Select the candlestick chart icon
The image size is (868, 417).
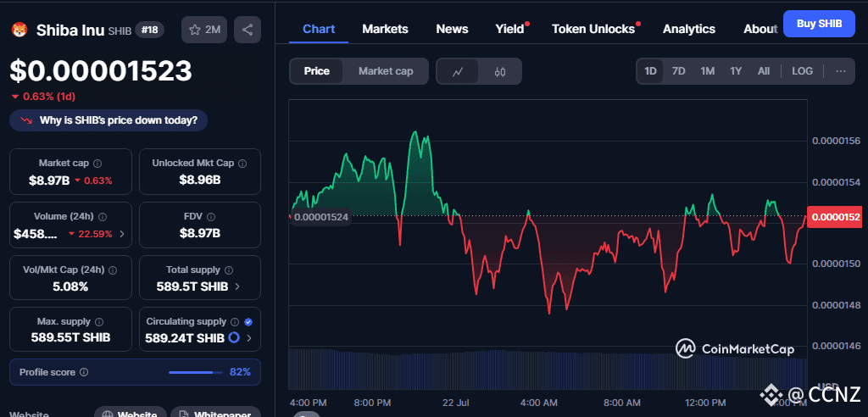tap(500, 71)
